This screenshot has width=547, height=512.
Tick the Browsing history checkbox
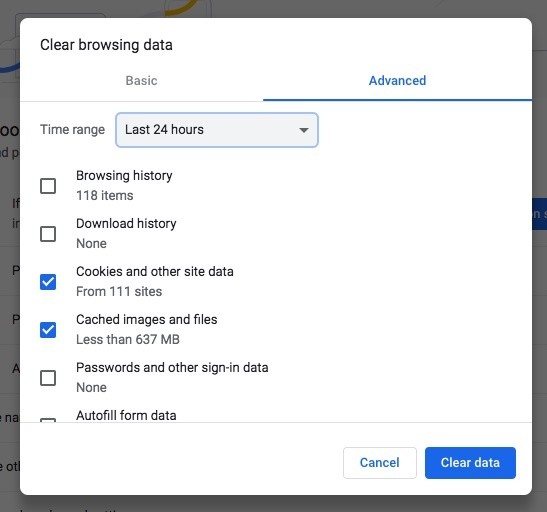48,186
